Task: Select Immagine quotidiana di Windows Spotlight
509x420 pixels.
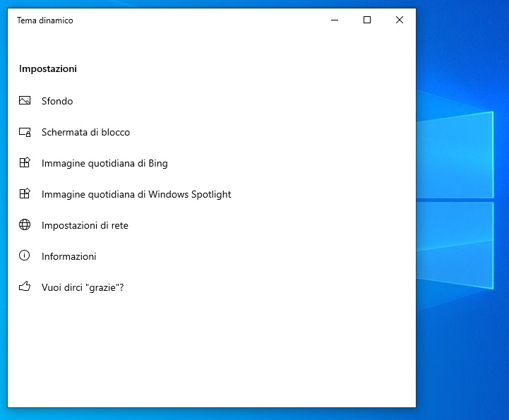Action: tap(136, 194)
